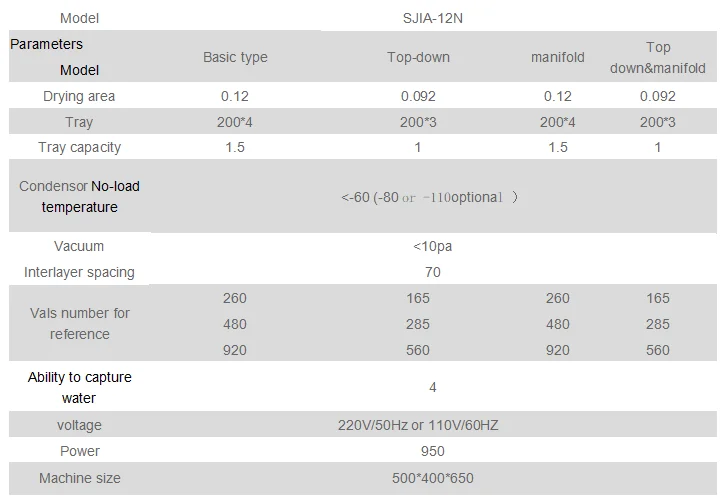Click the 'Ability to capture water' label
Screen dimensions: 725x503
(x=79, y=387)
